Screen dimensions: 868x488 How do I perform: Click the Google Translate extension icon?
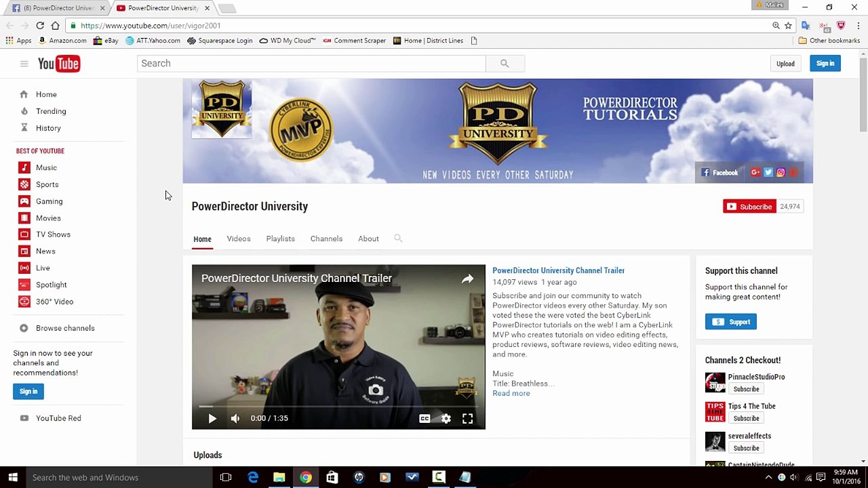806,26
